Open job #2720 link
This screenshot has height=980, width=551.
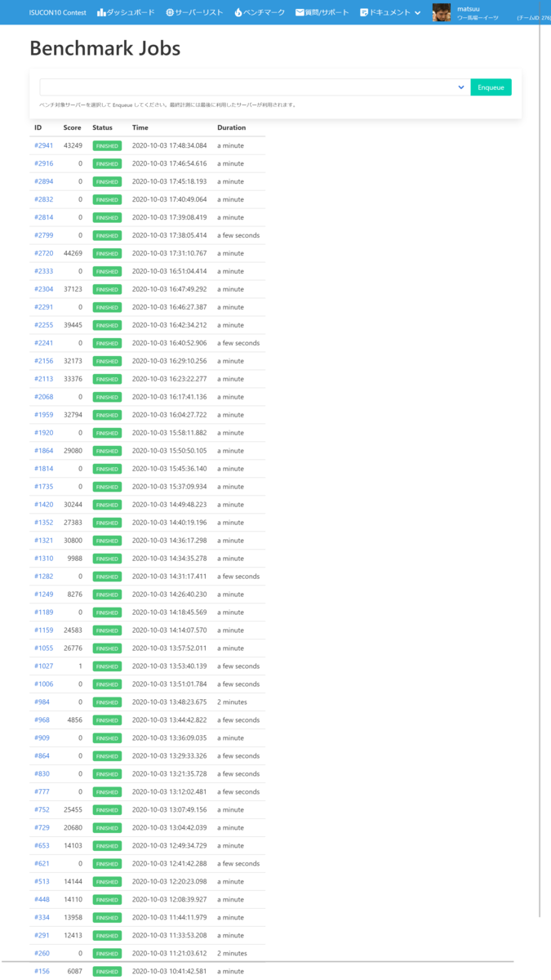click(43, 253)
